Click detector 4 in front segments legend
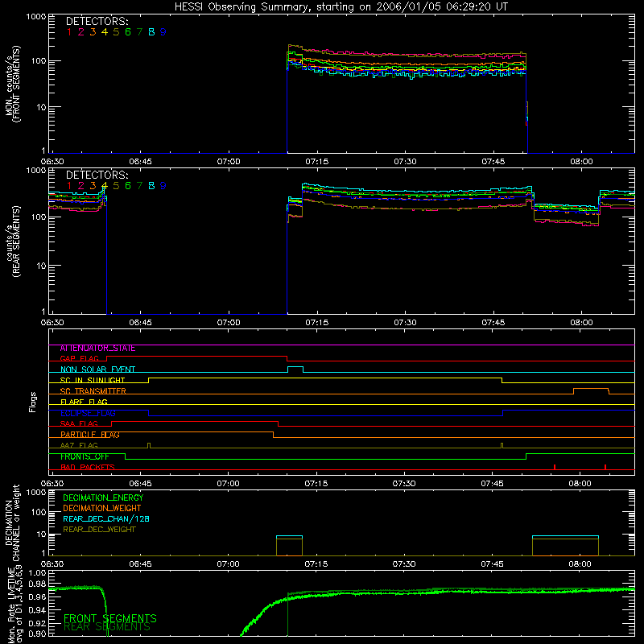The height and width of the screenshot is (644, 644). coord(105,32)
